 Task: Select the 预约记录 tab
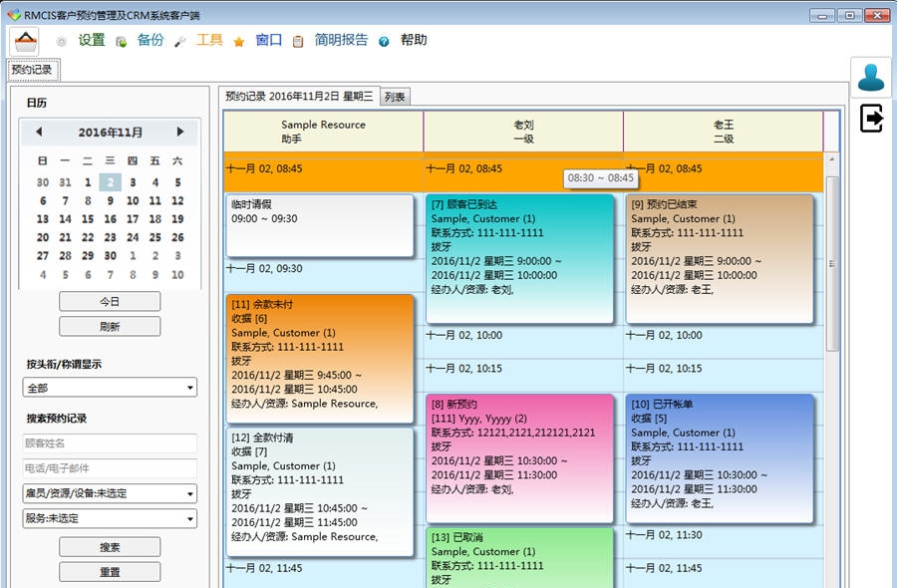click(31, 71)
